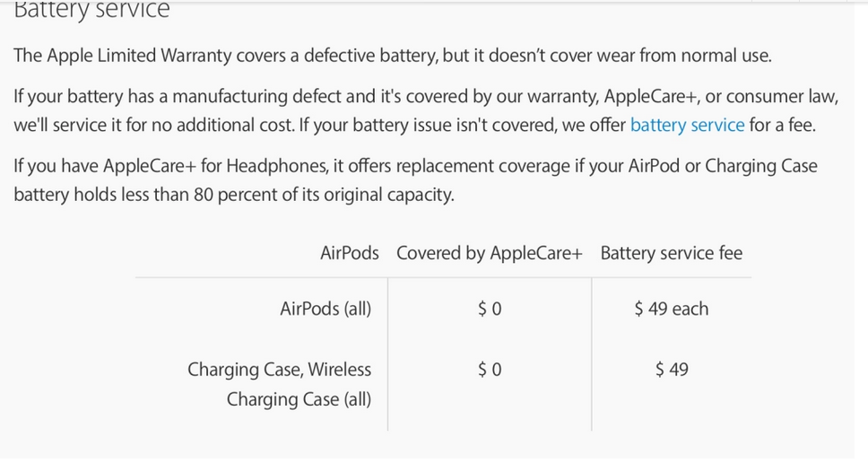868x472 pixels.
Task: Click the $ 49 fee for Charging Case
Action: coord(672,370)
